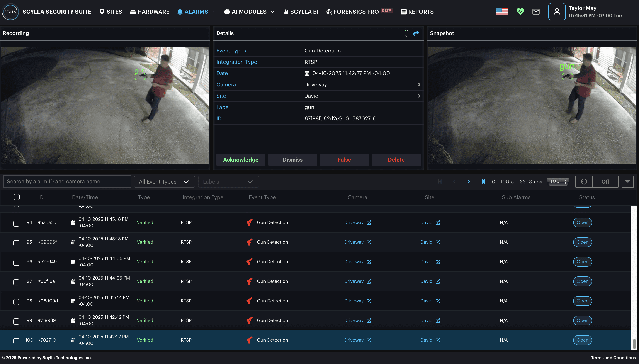Check the box for alarm #08d09d
The image size is (639, 364).
(16, 302)
